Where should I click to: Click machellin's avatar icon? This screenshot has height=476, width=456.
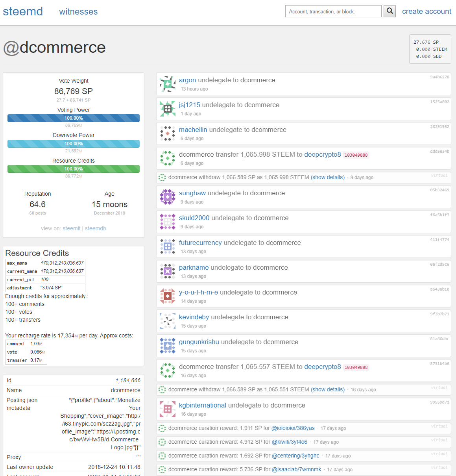168,133
